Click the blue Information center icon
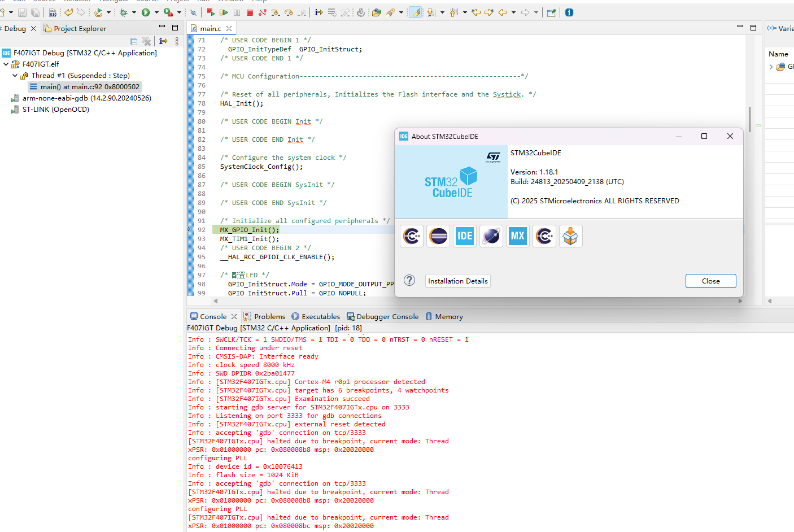Screen dimensions: 794x532 pyautogui.click(x=569, y=12)
